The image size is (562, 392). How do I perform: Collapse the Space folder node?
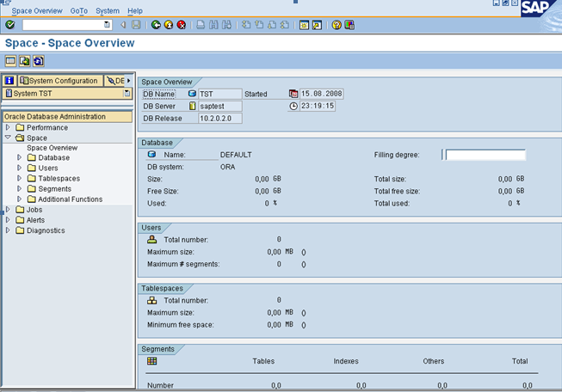click(8, 138)
